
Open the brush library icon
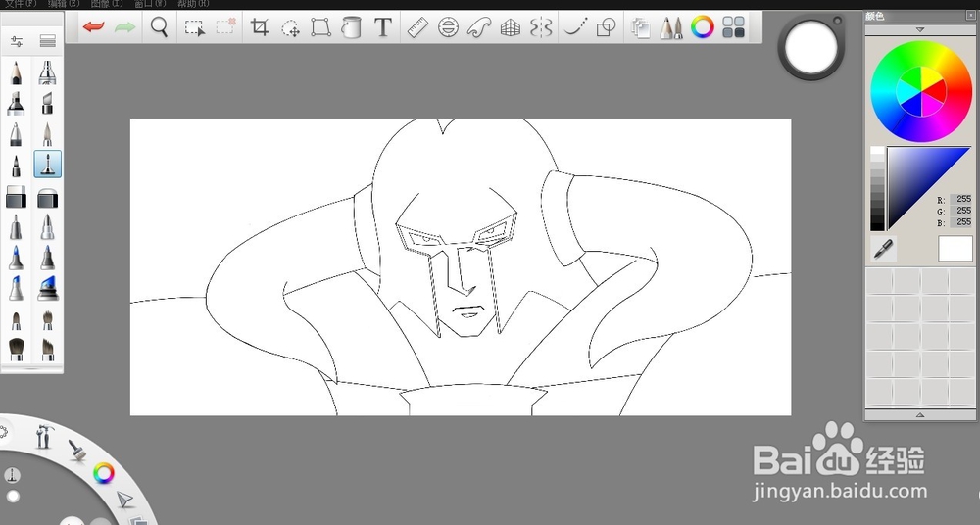click(47, 41)
